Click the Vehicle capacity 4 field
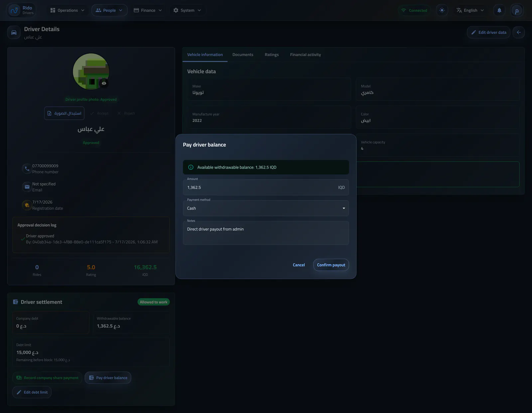Viewport: 532px width, 413px height. pyautogui.click(x=438, y=145)
